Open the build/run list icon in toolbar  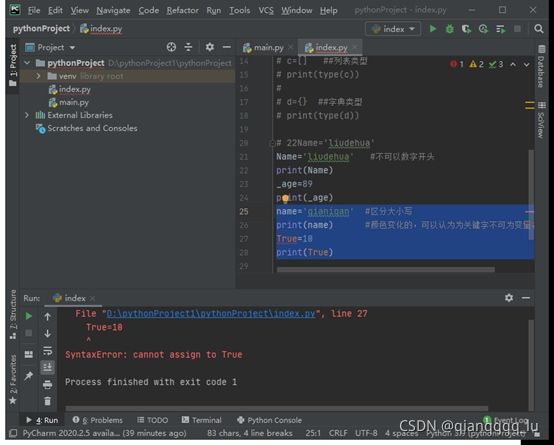coord(501,29)
